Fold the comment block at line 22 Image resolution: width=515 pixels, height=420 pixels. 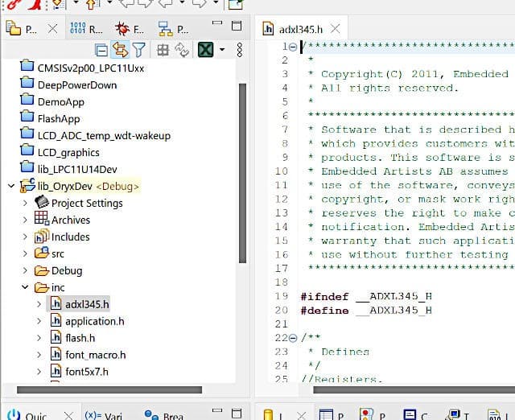pyautogui.click(x=292, y=338)
